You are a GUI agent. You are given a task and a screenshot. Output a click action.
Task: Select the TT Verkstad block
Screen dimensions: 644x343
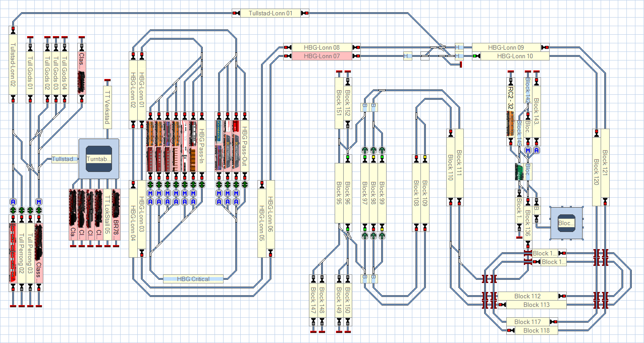point(107,107)
